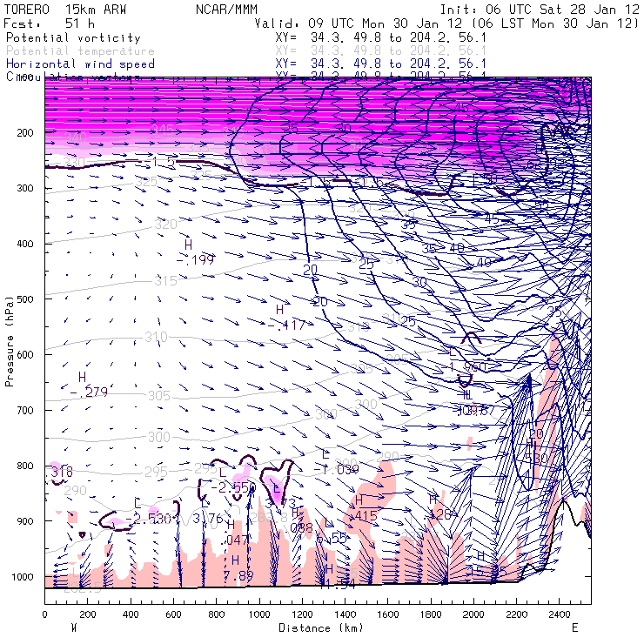644x644 pixels.
Task: Click the 'W' west end marker
Action: [74, 627]
